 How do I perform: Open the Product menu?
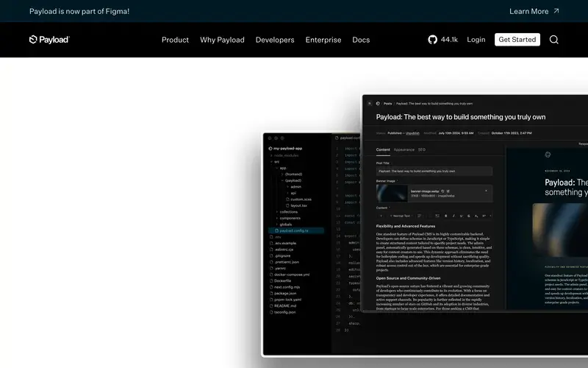175,40
